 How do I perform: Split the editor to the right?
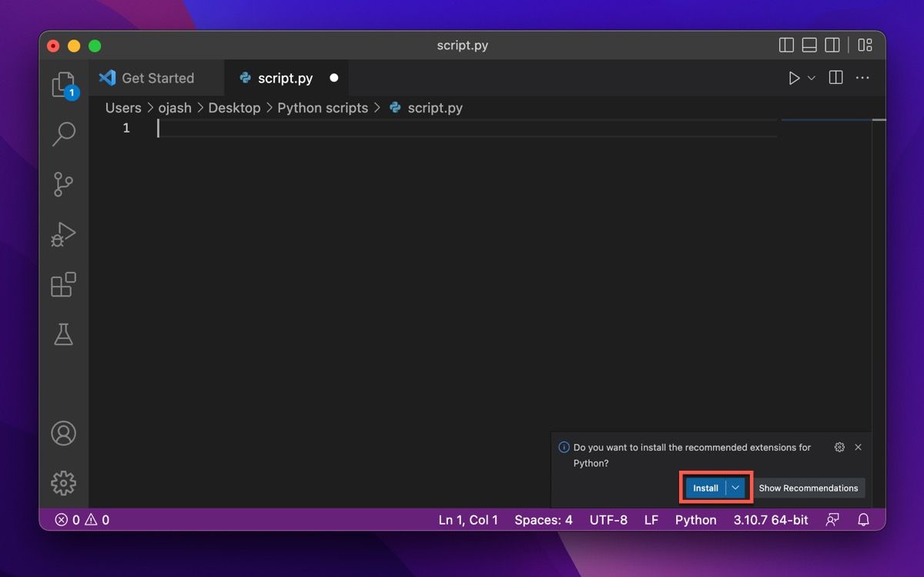tap(835, 77)
